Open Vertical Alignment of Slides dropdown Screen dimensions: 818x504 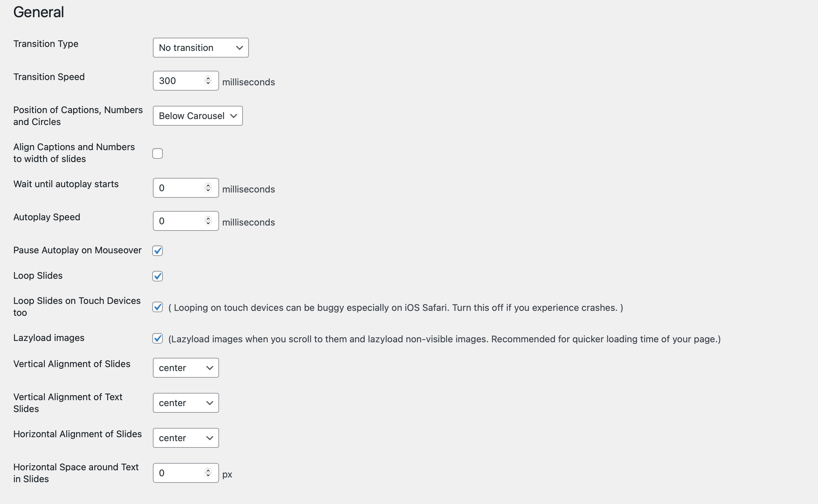pos(186,368)
